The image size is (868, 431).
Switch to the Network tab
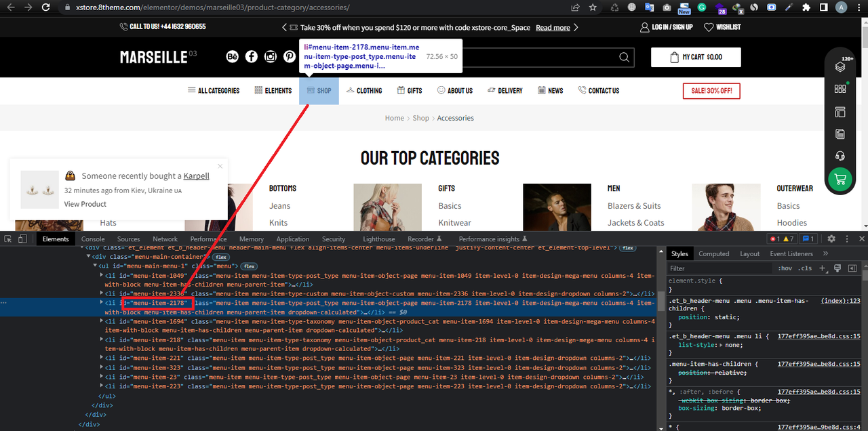(165, 239)
